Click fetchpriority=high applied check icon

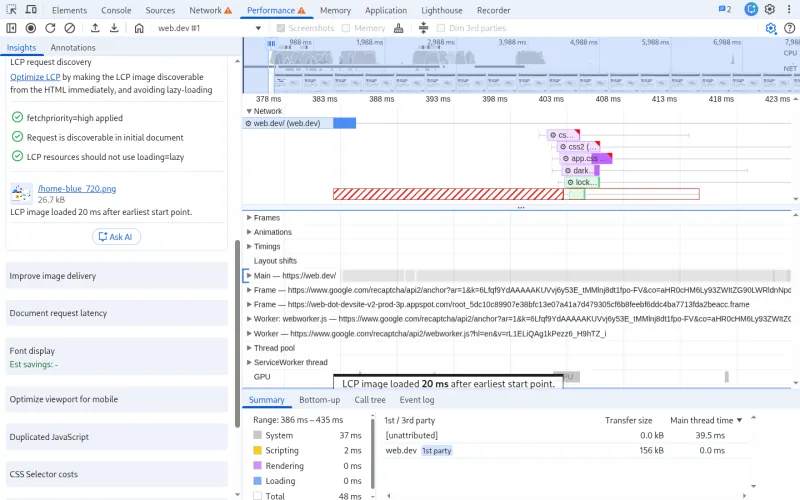pyautogui.click(x=17, y=117)
